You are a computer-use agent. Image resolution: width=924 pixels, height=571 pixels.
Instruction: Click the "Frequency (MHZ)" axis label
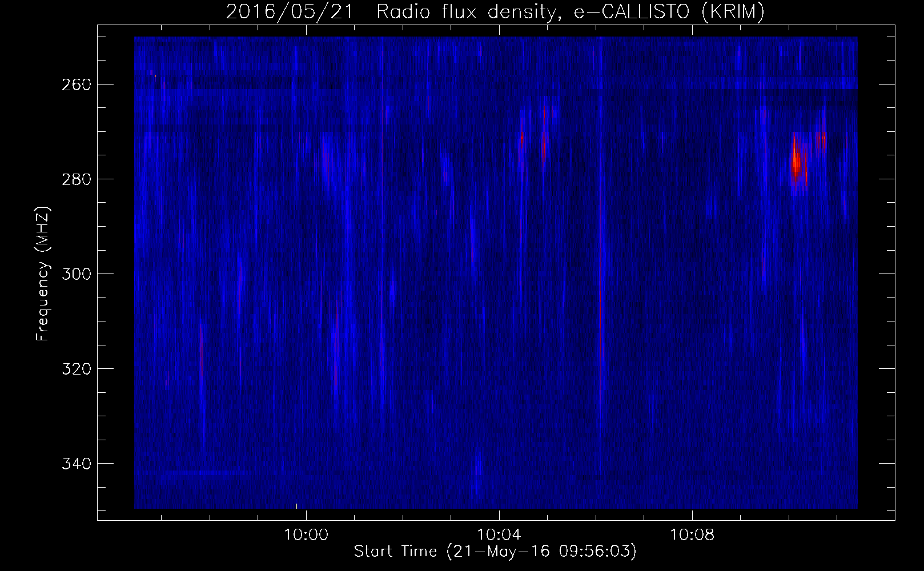43,274
